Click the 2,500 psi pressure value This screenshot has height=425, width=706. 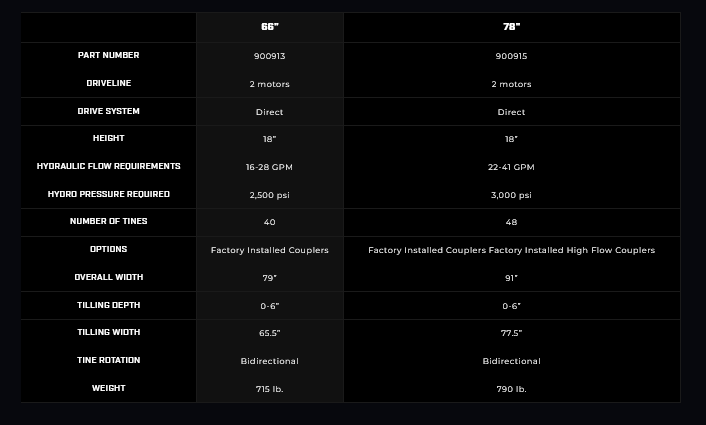[x=269, y=195]
